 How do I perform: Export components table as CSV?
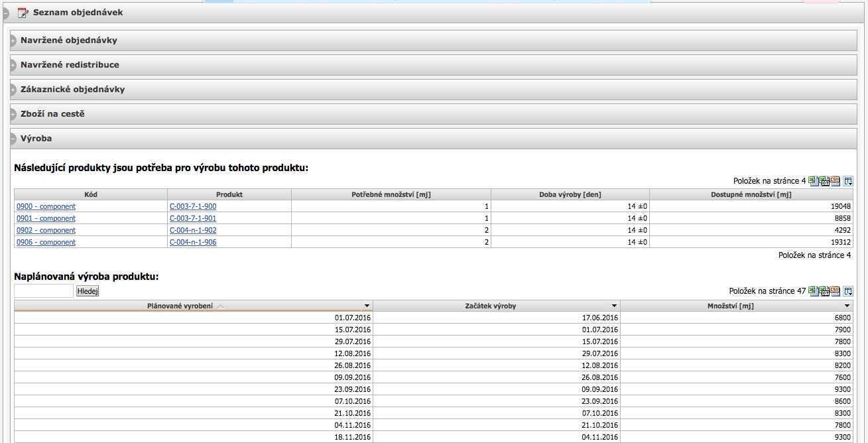click(835, 180)
